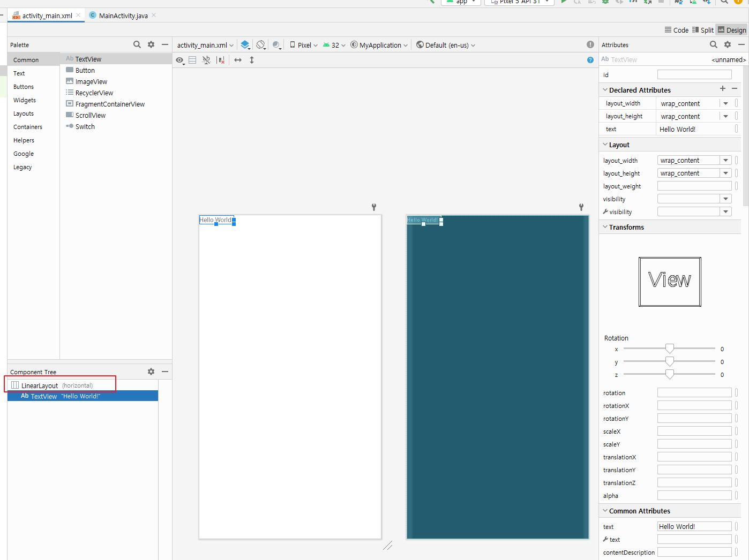
Task: Search attributes with magnifier icon
Action: click(x=714, y=44)
